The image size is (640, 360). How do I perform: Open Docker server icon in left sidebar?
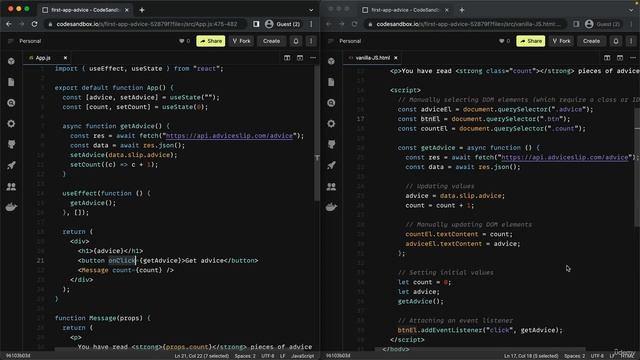(x=11, y=207)
